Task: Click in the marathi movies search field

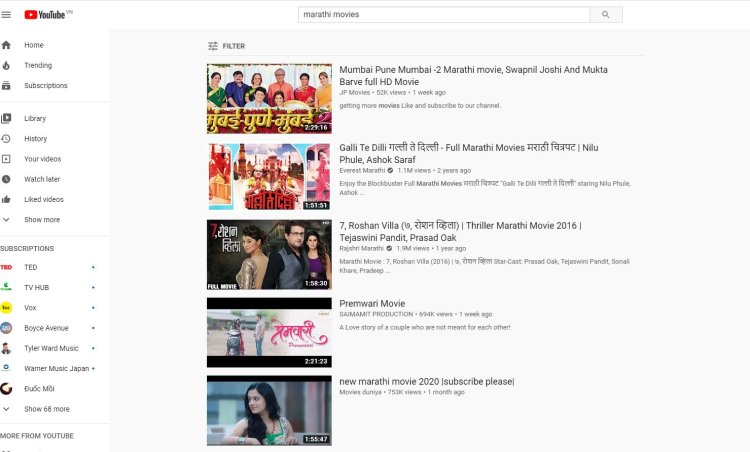Action: [444, 15]
